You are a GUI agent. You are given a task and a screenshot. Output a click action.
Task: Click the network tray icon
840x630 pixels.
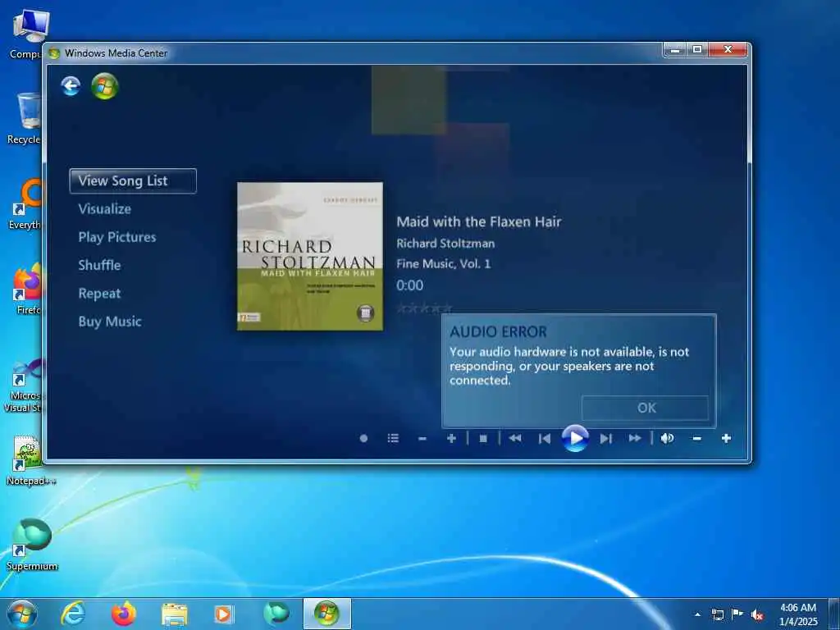coord(717,614)
